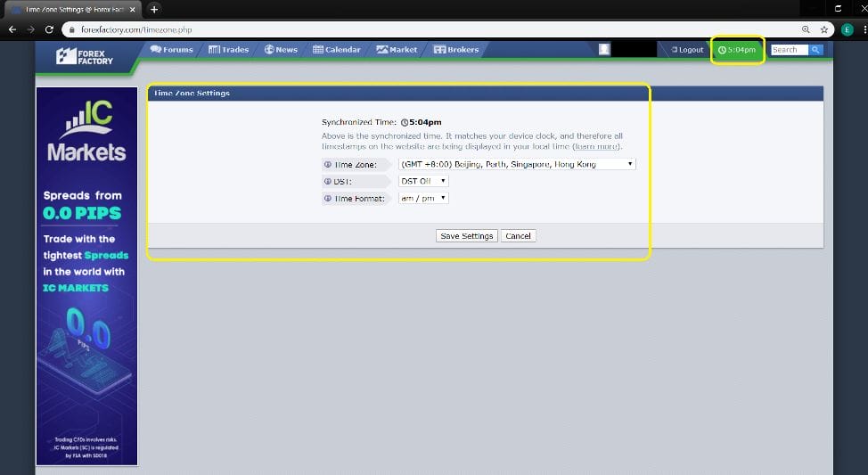Expand the Time Zone dropdown
Screen dimensions: 868x475
point(517,164)
